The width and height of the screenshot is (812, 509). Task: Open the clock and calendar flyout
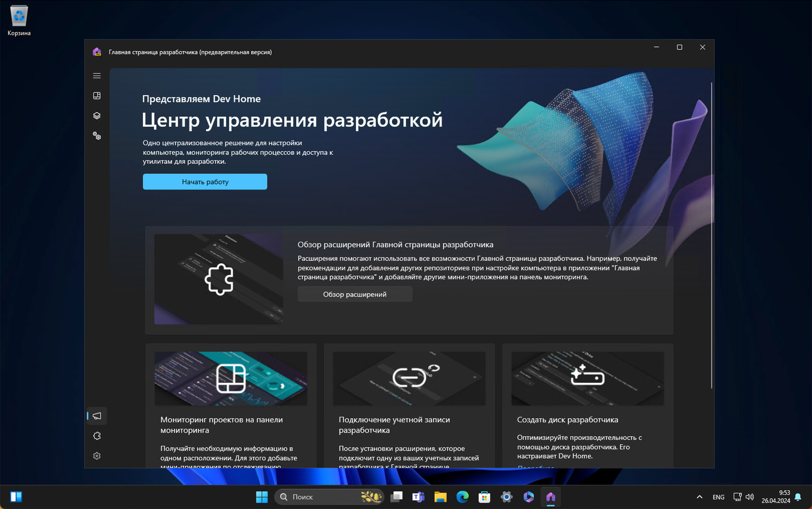coord(776,497)
